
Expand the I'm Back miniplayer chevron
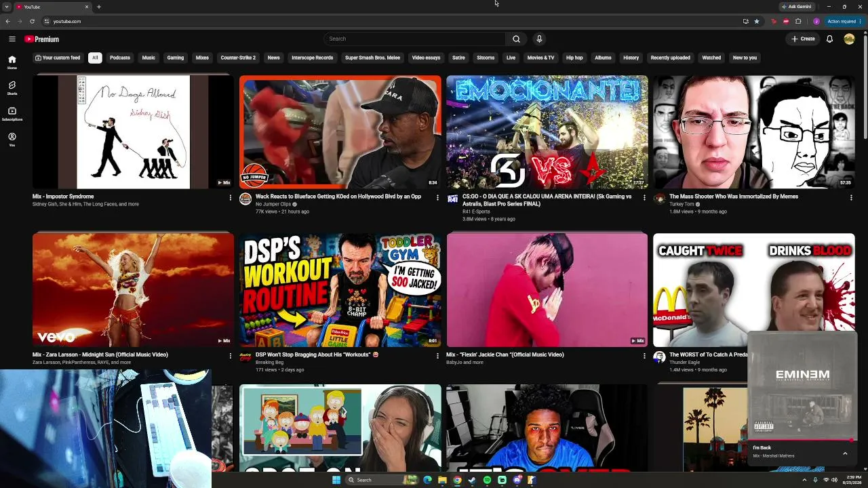[x=845, y=453]
